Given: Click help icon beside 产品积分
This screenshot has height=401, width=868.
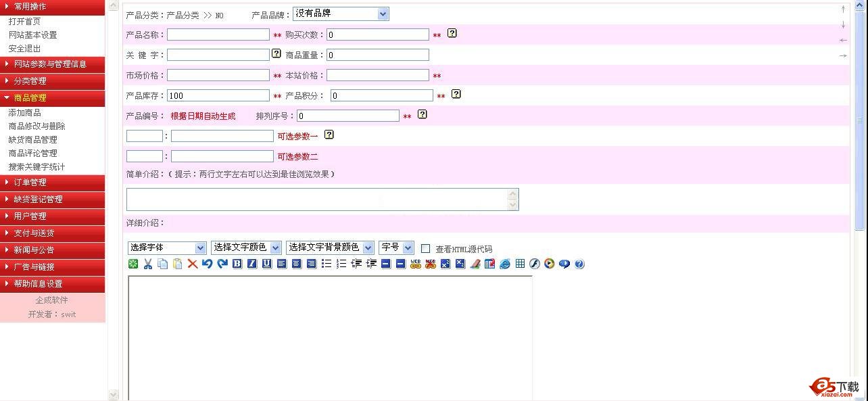Looking at the screenshot, I should coord(456,93).
